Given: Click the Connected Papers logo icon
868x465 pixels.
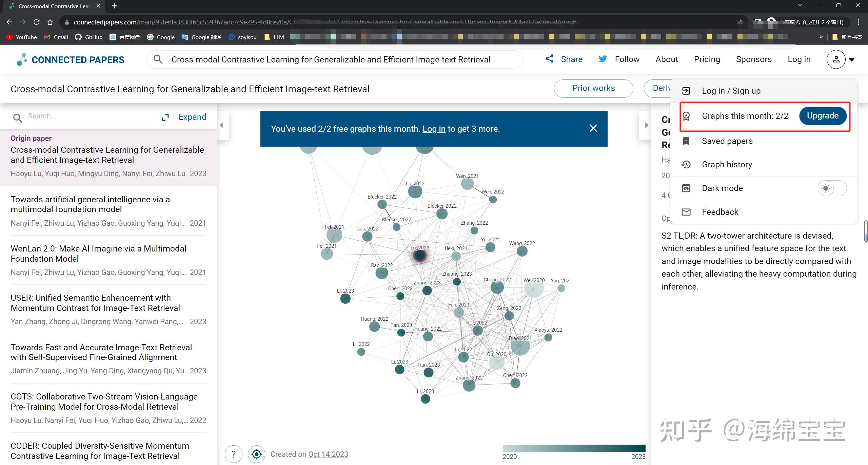Looking at the screenshot, I should (22, 60).
